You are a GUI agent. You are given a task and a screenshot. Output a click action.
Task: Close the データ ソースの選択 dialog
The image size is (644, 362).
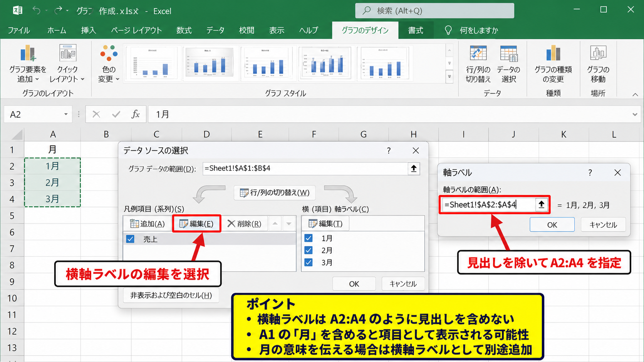pos(416,150)
